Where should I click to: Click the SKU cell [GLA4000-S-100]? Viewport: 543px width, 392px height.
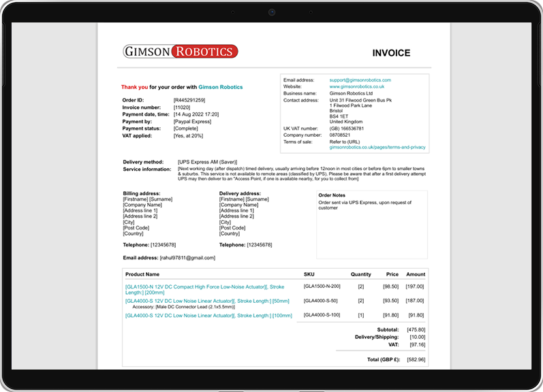(x=322, y=315)
